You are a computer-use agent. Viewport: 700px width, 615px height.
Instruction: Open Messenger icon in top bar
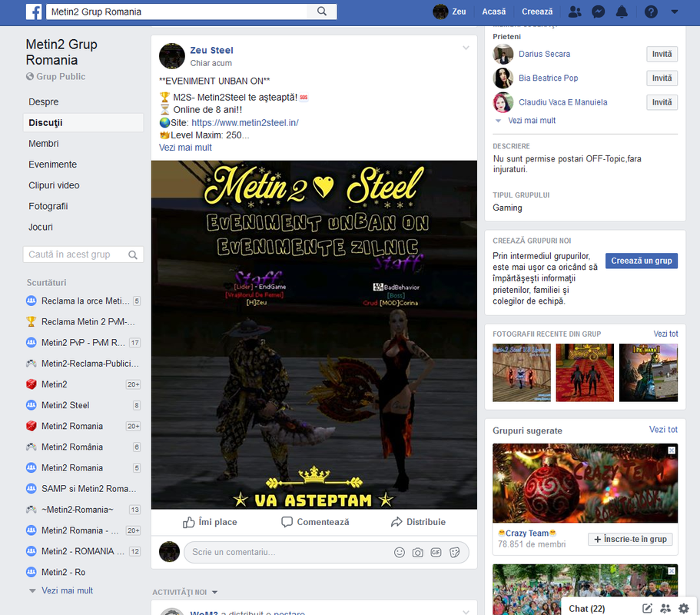pos(599,12)
